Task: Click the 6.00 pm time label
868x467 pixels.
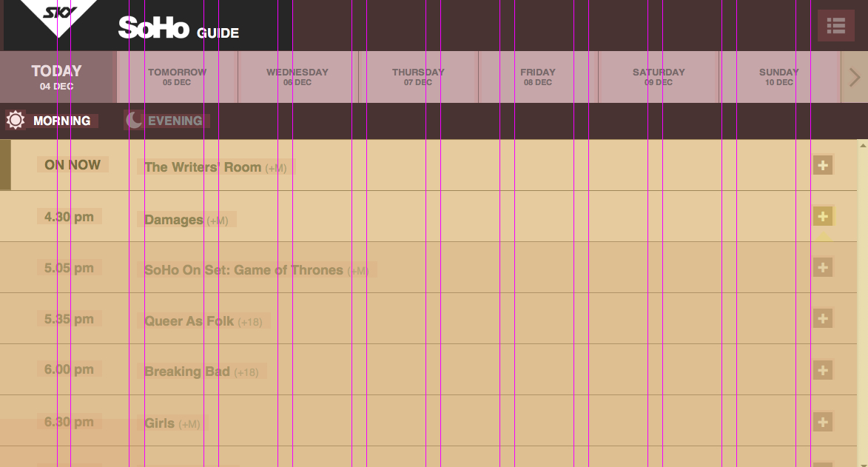Action: point(70,369)
